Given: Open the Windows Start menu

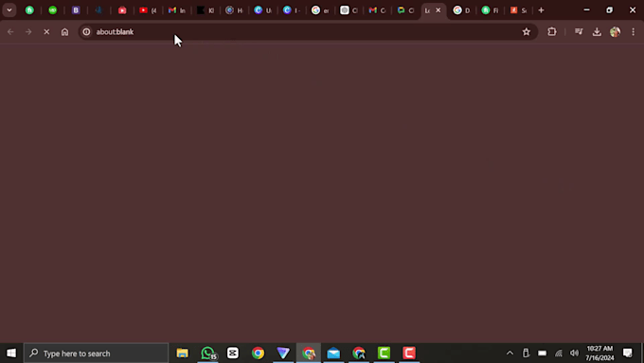Looking at the screenshot, I should point(11,354).
